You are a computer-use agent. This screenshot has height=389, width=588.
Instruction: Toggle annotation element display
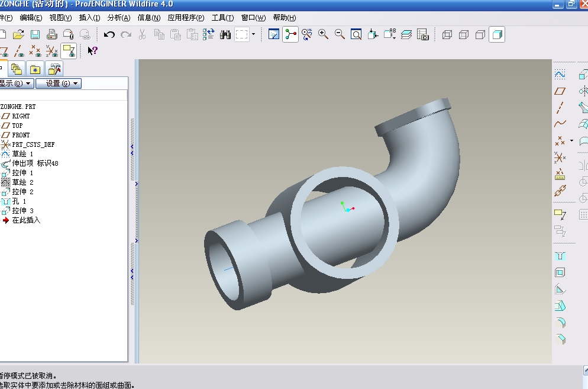69,51
